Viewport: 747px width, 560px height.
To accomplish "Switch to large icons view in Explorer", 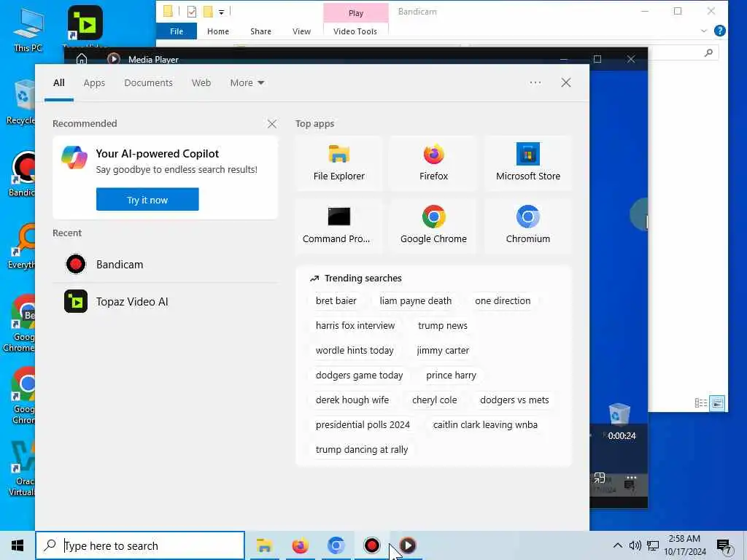I will 717,403.
